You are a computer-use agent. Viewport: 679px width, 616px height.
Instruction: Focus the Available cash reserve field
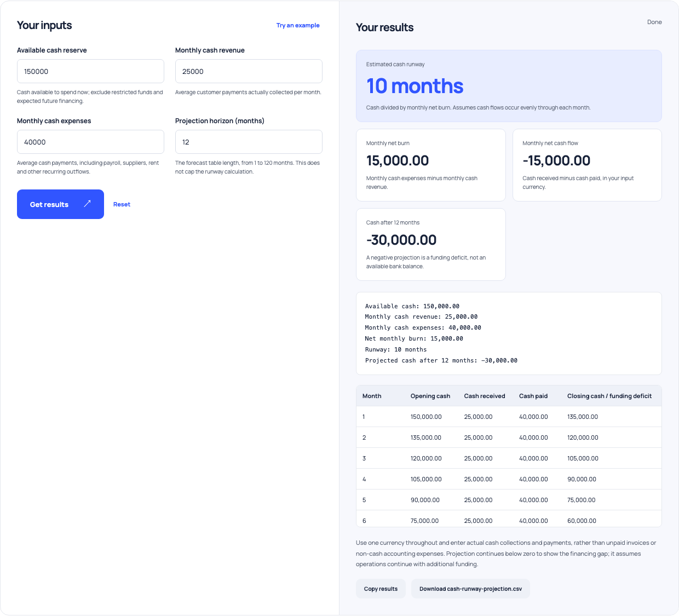[90, 71]
